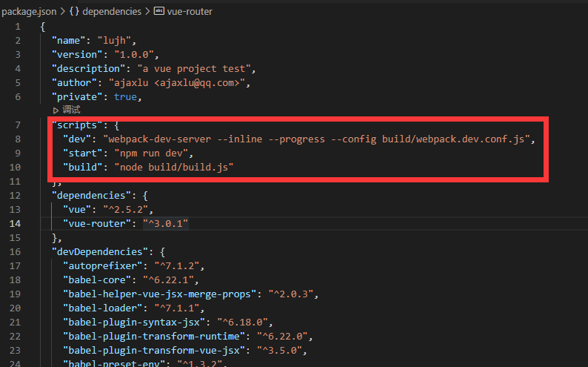The width and height of the screenshot is (588, 367).
Task: Click the "author" key
Action: coord(74,83)
